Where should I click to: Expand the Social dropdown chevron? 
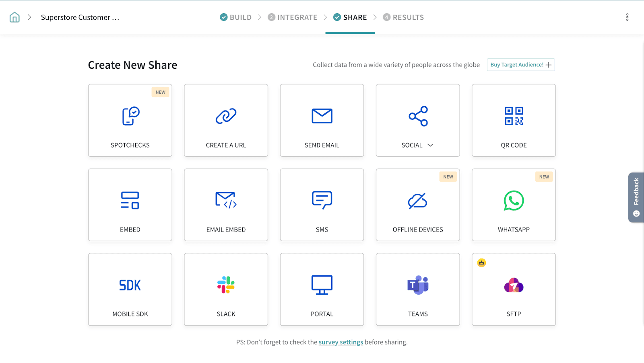pyautogui.click(x=430, y=145)
